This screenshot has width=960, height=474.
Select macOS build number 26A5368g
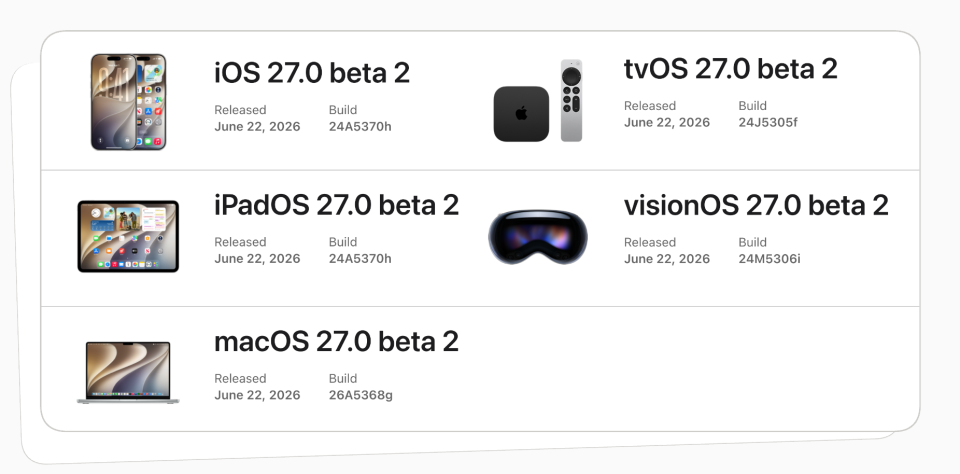(361, 395)
